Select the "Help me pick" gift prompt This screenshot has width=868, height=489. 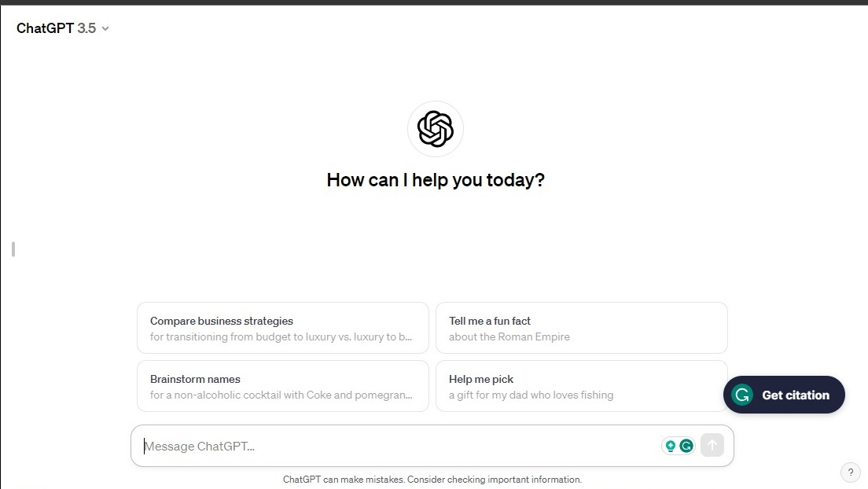[581, 386]
